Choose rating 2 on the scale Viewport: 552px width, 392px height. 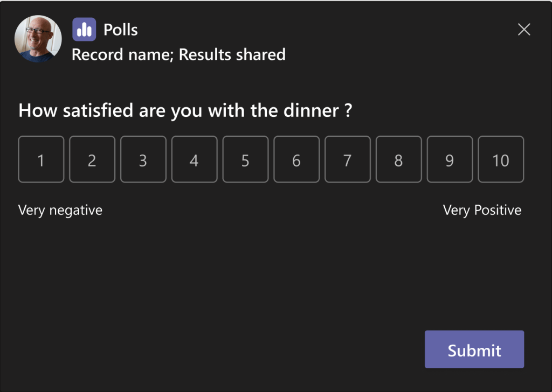(92, 159)
